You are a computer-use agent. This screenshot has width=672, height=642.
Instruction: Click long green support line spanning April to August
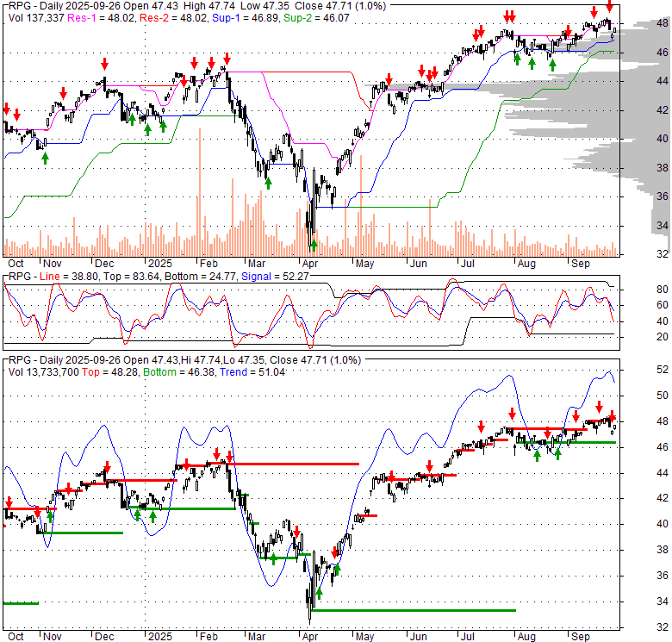414,610
